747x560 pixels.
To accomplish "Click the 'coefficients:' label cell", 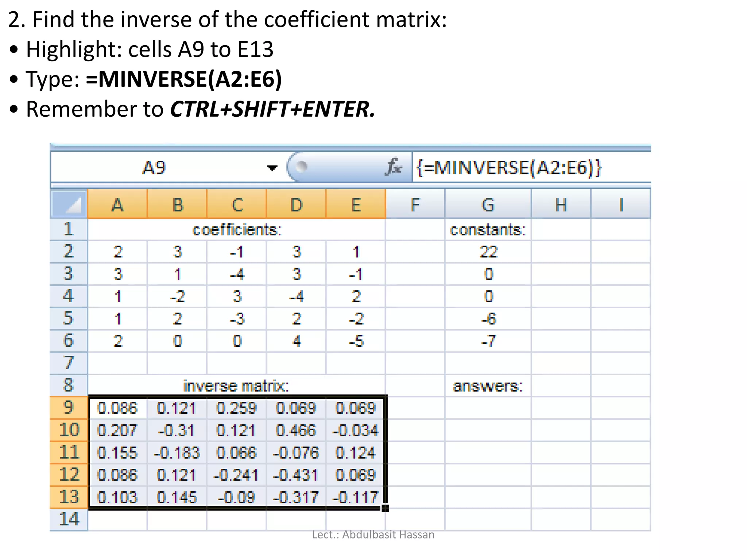I will (x=237, y=230).
